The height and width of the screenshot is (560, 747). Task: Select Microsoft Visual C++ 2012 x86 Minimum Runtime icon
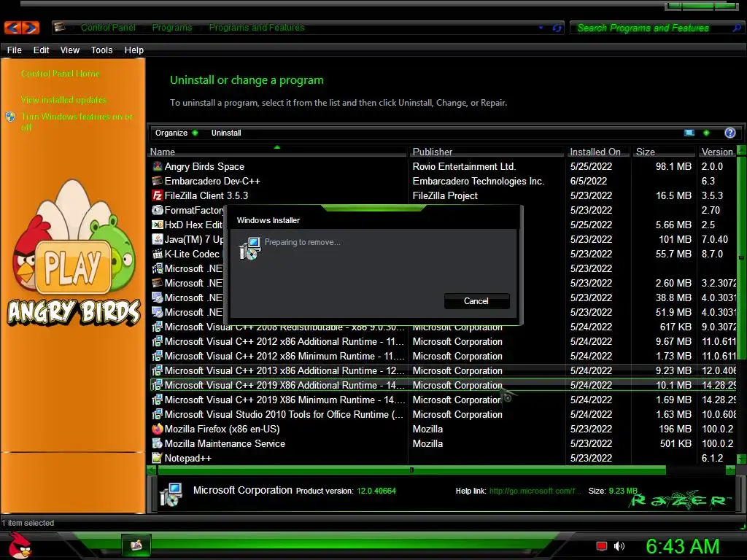158,356
